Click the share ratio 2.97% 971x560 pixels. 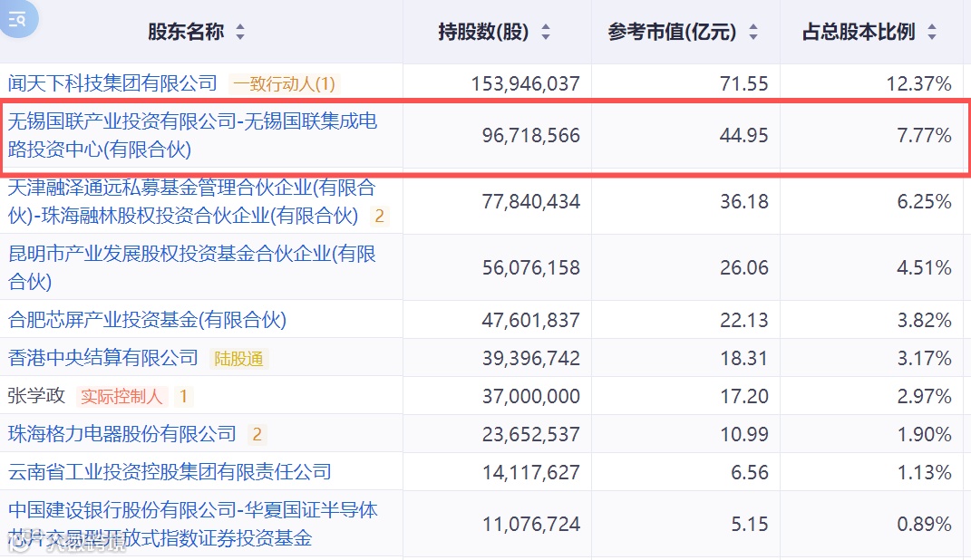tap(924, 396)
